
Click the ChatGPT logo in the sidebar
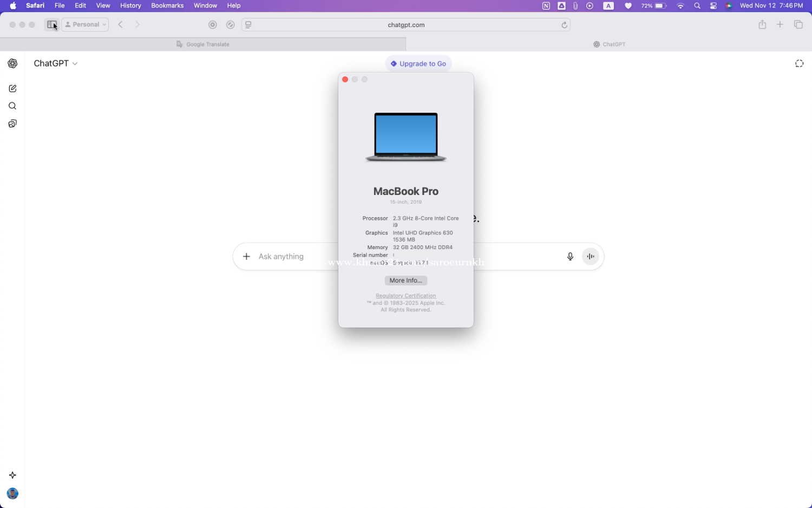pyautogui.click(x=12, y=63)
